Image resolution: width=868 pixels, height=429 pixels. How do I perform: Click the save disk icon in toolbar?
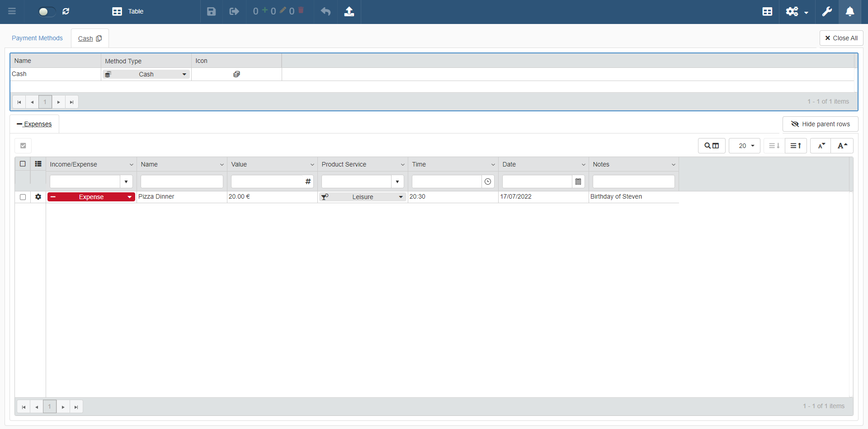[211, 12]
